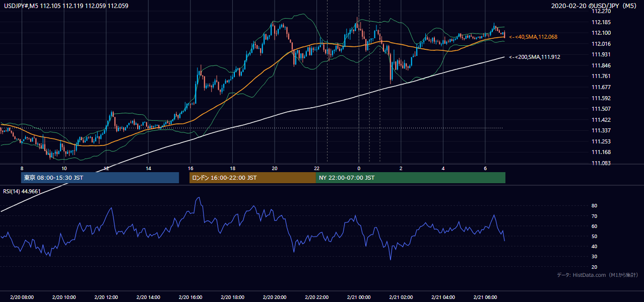Click the 2/20 16:00 time axis label
This screenshot has height=302, width=644.
[x=190, y=297]
